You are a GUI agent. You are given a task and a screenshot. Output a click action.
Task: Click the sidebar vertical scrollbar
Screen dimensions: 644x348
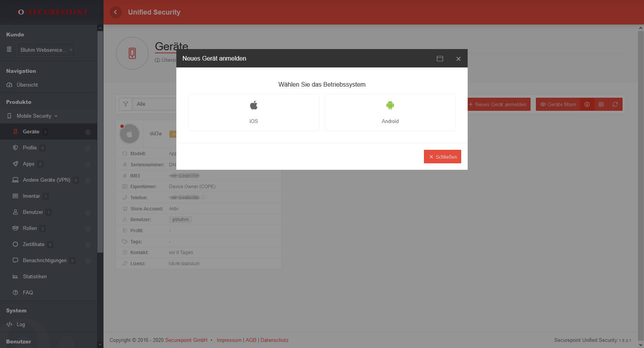100,153
